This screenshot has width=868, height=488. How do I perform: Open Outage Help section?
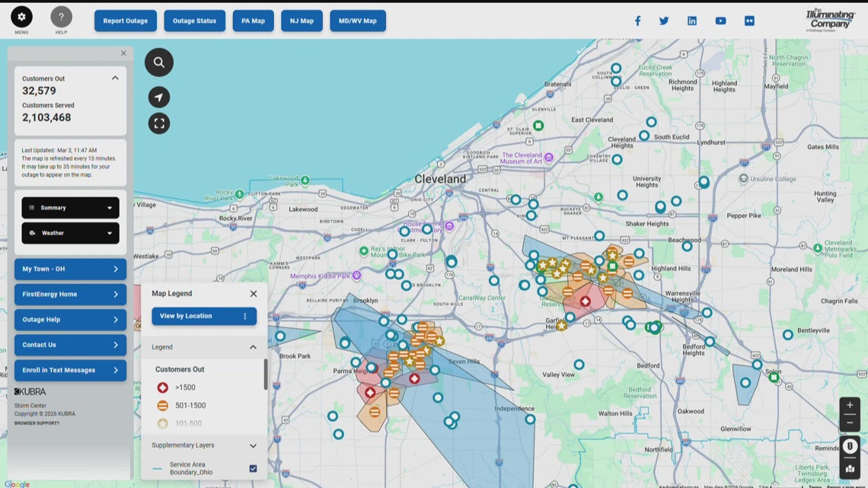pyautogui.click(x=70, y=320)
